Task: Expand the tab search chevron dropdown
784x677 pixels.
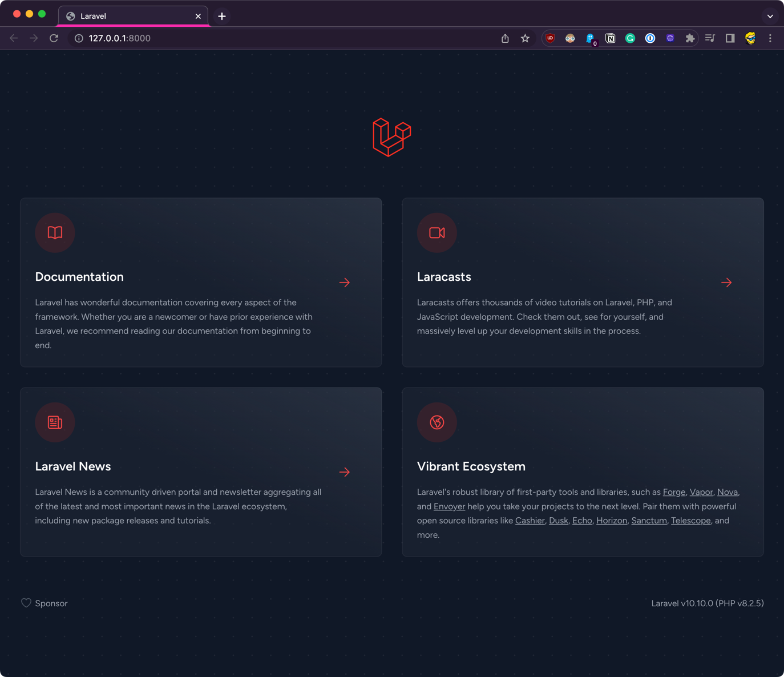Action: tap(770, 16)
